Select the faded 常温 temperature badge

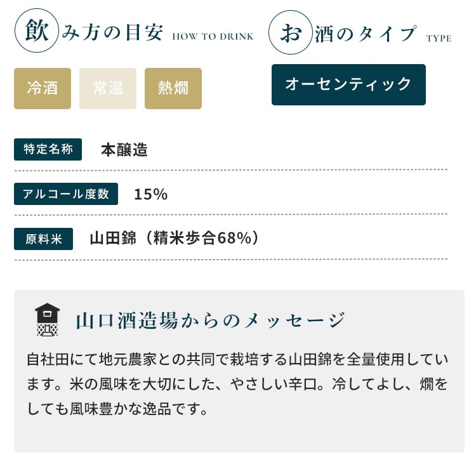coord(108,88)
